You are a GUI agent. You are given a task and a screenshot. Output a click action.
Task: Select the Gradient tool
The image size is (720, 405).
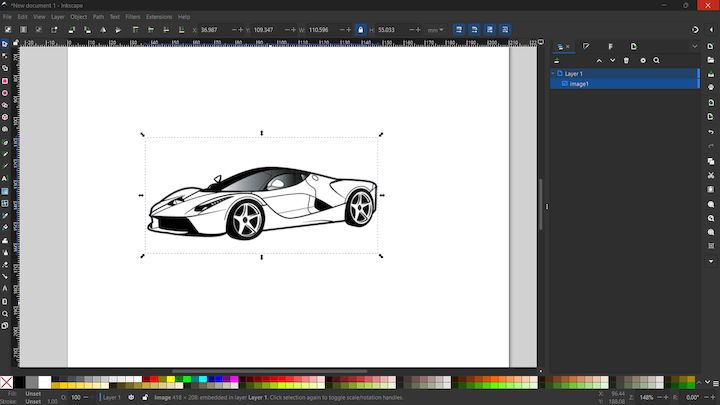point(5,191)
